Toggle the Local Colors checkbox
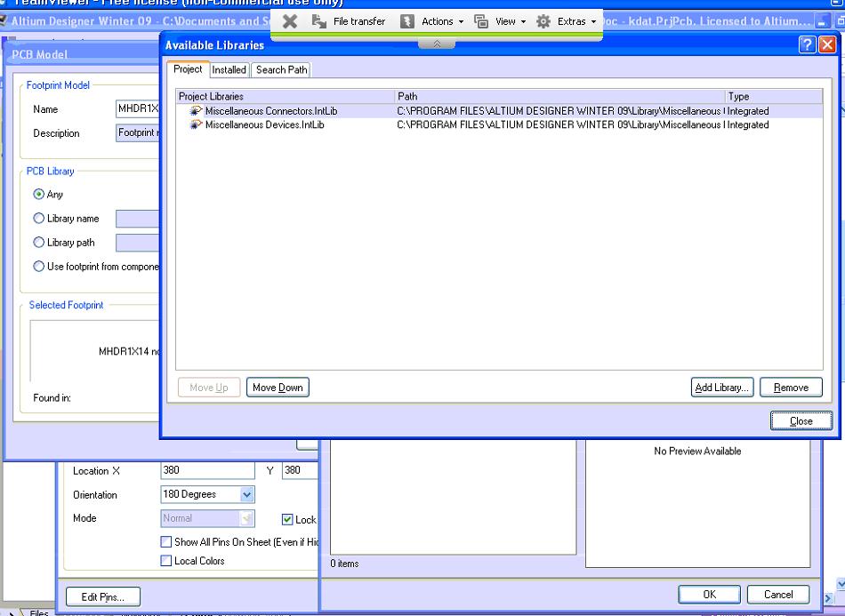The height and width of the screenshot is (616, 845). (x=166, y=561)
